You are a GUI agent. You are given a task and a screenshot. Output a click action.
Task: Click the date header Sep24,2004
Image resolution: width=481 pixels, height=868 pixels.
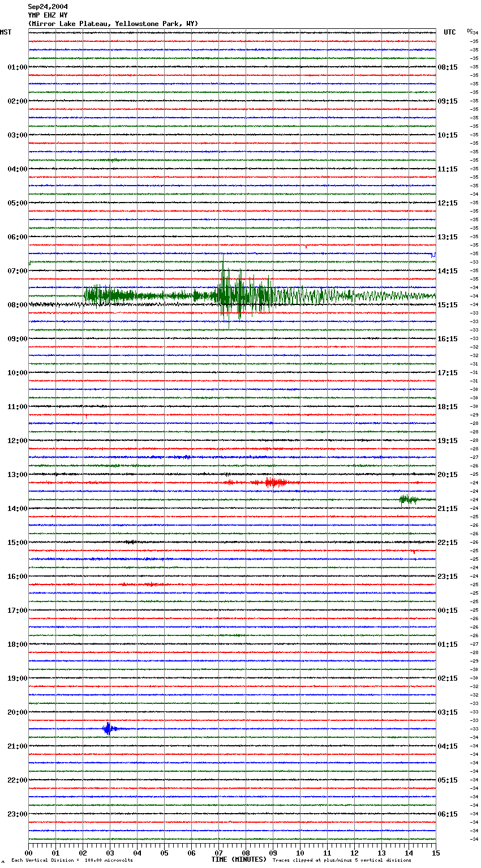48,7
